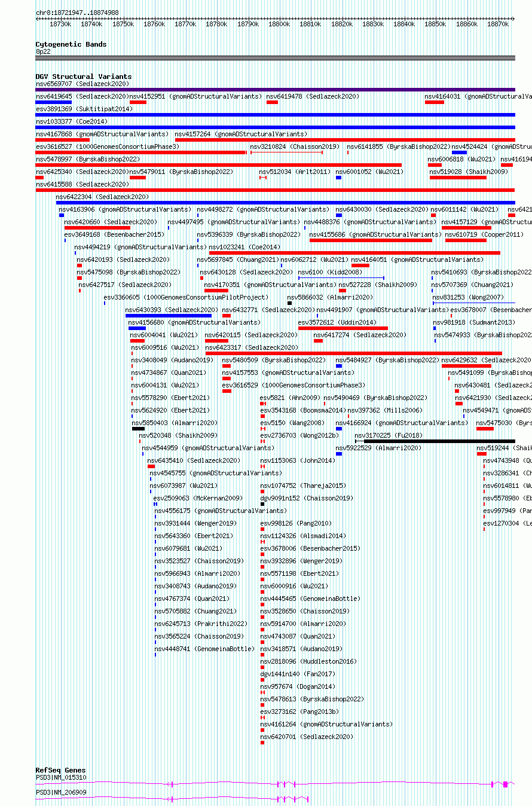Viewport: 532px width, 806px height.
Task: Click the 18800k ruler position label
Action: coord(279,24)
